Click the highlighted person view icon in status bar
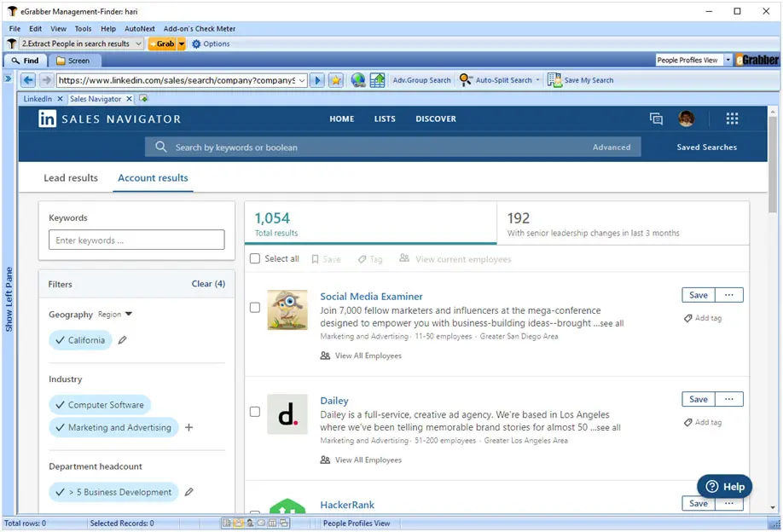Image resolution: width=783 pixels, height=532 pixels. (x=238, y=523)
